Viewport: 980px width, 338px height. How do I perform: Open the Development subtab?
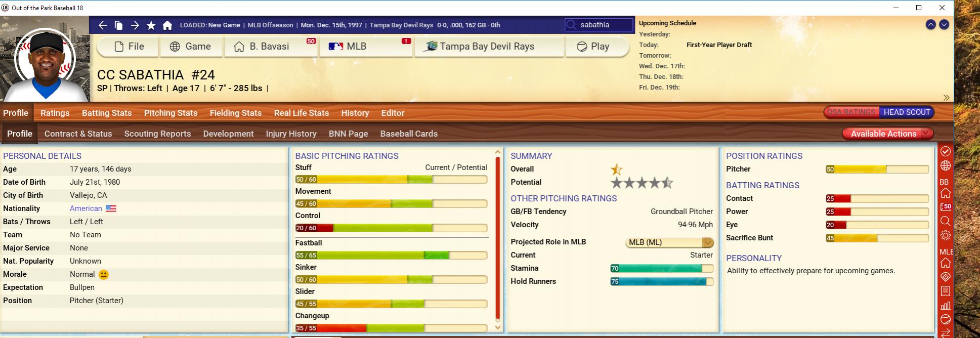tap(228, 134)
